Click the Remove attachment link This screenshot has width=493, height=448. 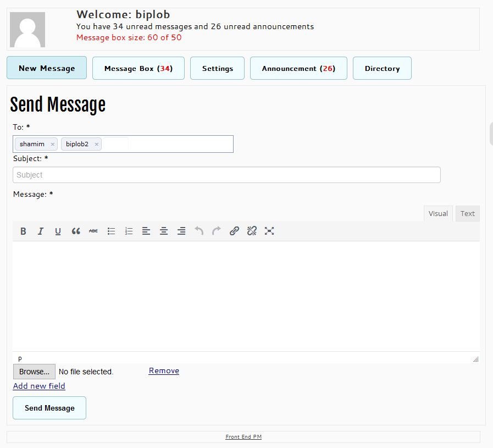164,370
